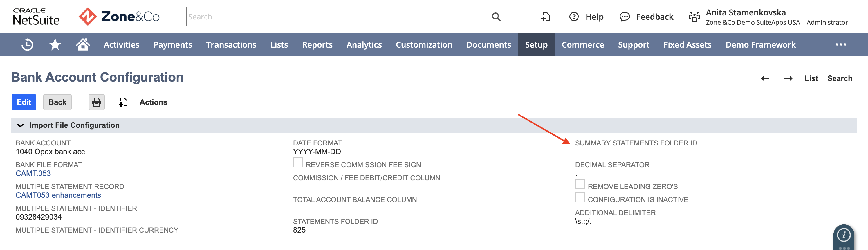Click the New note icon beside Actions
This screenshot has width=868, height=250.
[123, 102]
